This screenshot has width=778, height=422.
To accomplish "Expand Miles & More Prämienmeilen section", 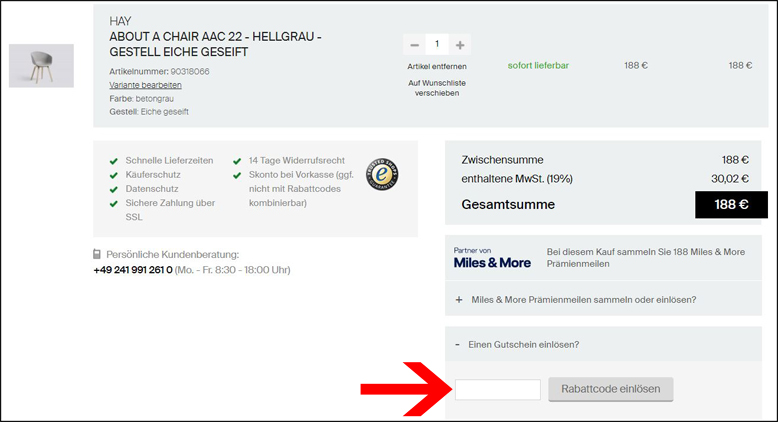I will point(603,300).
